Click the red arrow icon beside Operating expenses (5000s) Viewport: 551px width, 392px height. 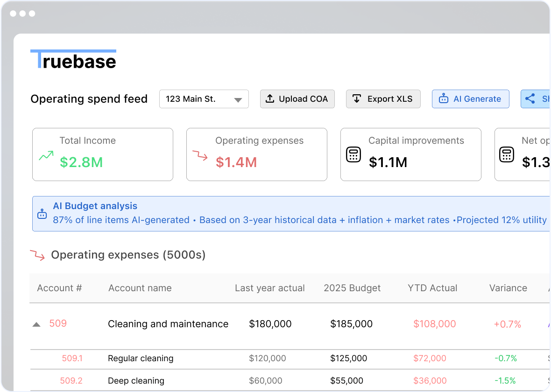pyautogui.click(x=37, y=255)
